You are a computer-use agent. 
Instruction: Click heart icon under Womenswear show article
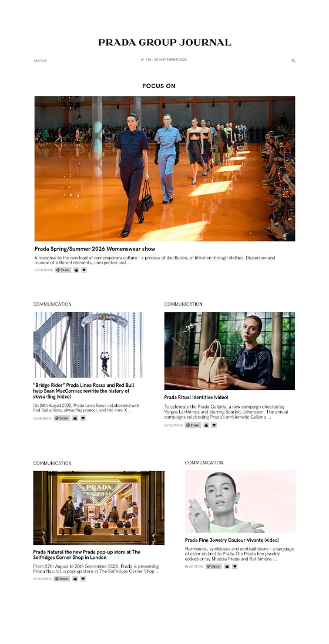point(84,270)
